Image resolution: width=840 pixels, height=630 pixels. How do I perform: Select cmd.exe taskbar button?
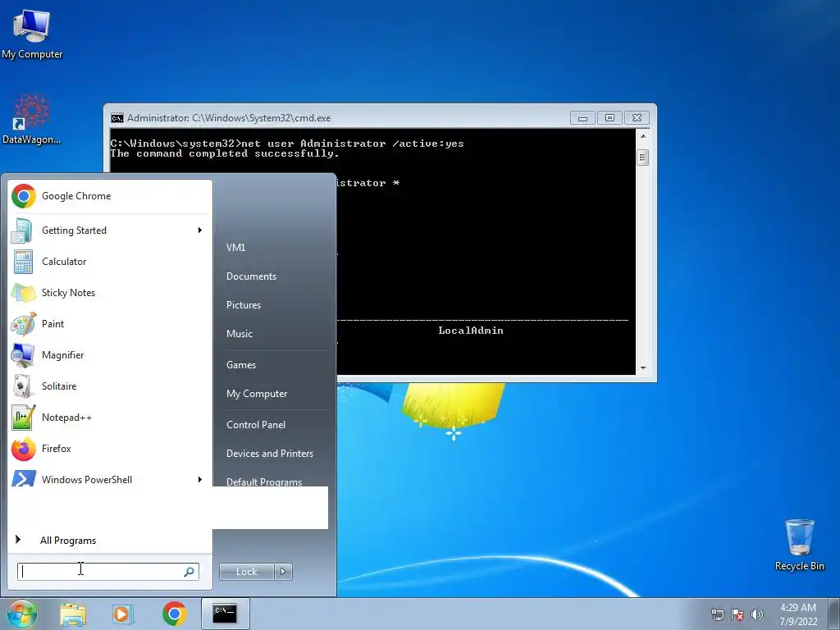coord(225,614)
